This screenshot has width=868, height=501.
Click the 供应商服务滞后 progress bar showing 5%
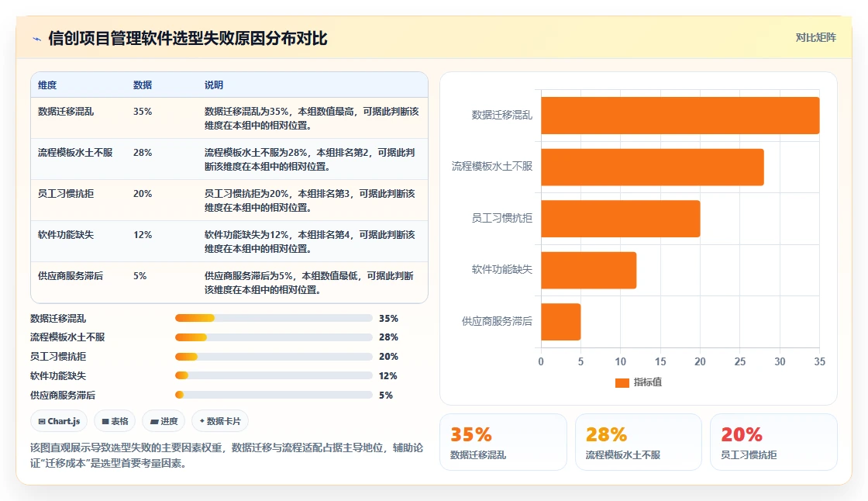tap(274, 396)
